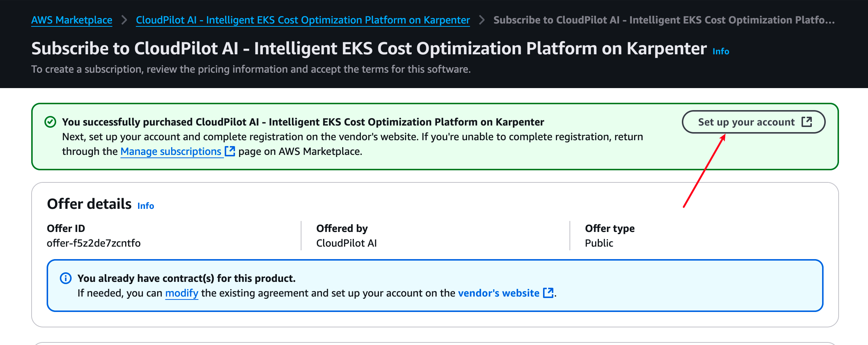Image resolution: width=868 pixels, height=345 pixels.
Task: Click external-link icon after Manage subscriptions
Action: [x=230, y=151]
